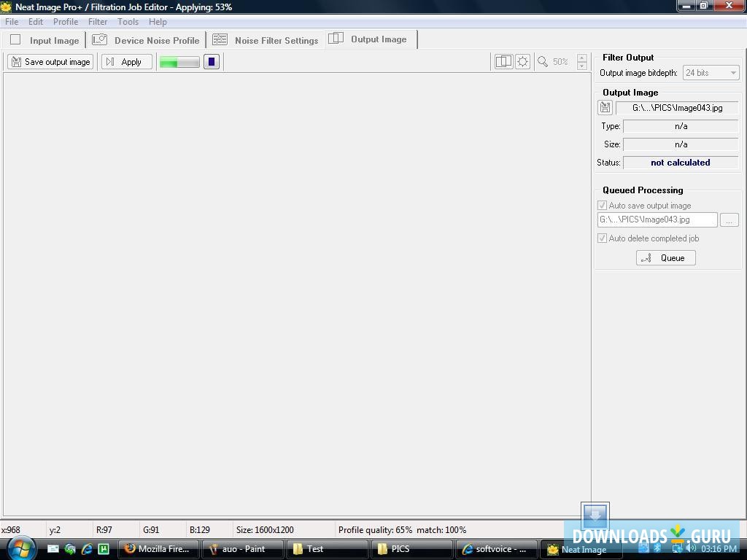Click the save icon beside output path

tap(605, 108)
